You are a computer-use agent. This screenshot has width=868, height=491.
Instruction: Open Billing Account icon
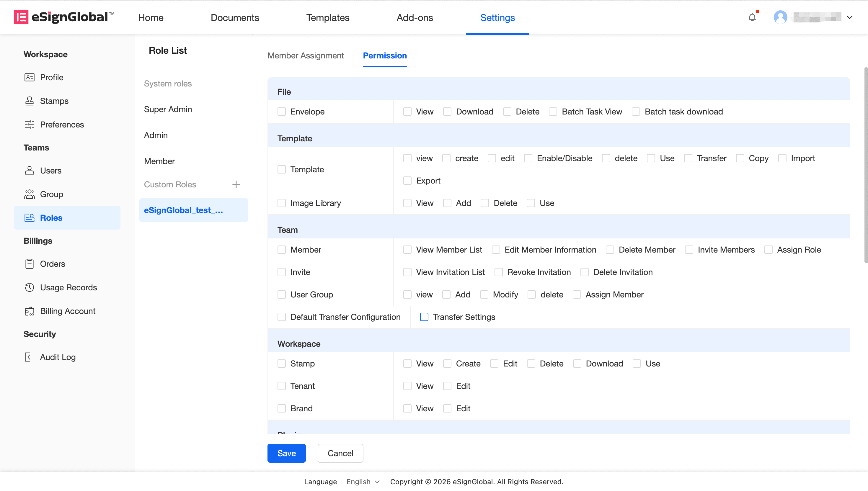coord(29,311)
